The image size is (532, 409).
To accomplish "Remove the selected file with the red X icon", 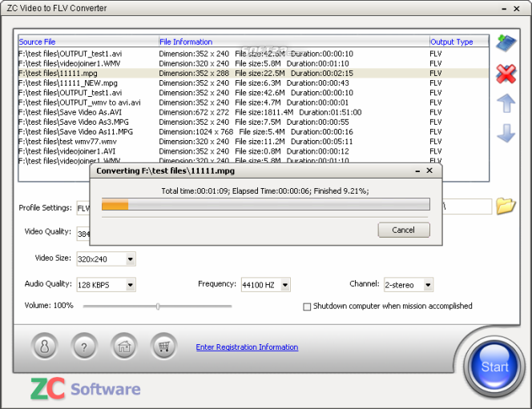I will tap(506, 74).
